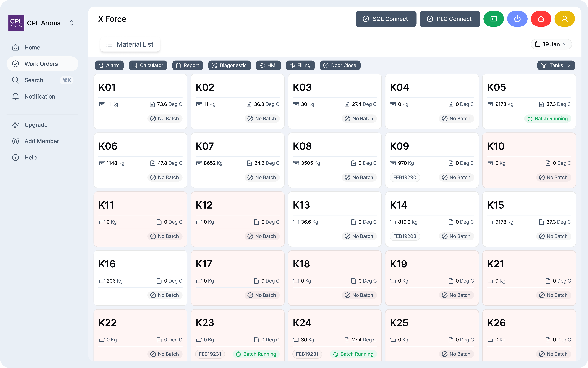Viewport: 588px width, 368px height.
Task: Click the Filling button
Action: click(x=300, y=65)
